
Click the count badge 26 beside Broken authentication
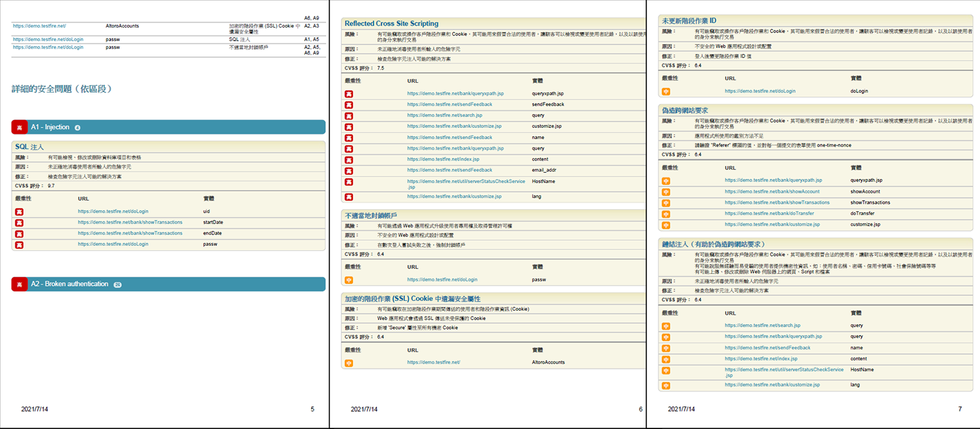tap(118, 284)
